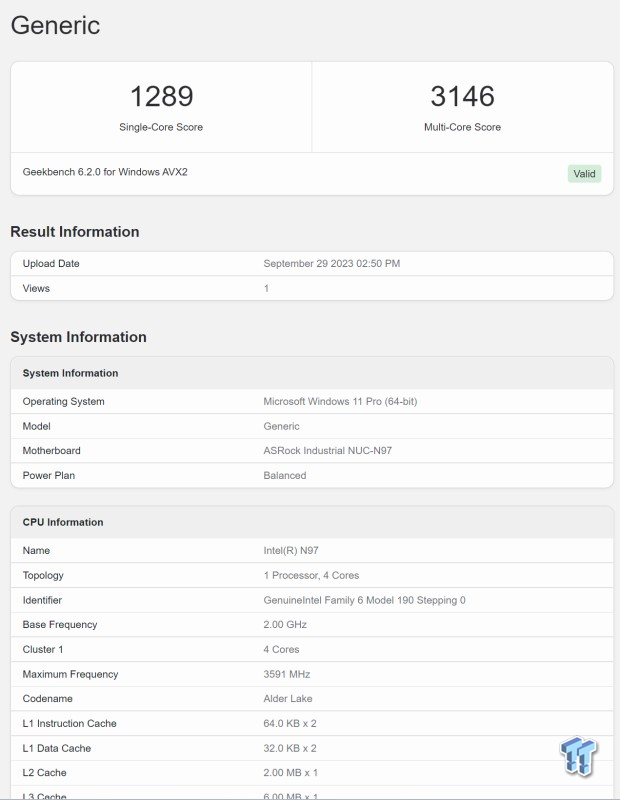Click the Views row label

tap(36, 288)
